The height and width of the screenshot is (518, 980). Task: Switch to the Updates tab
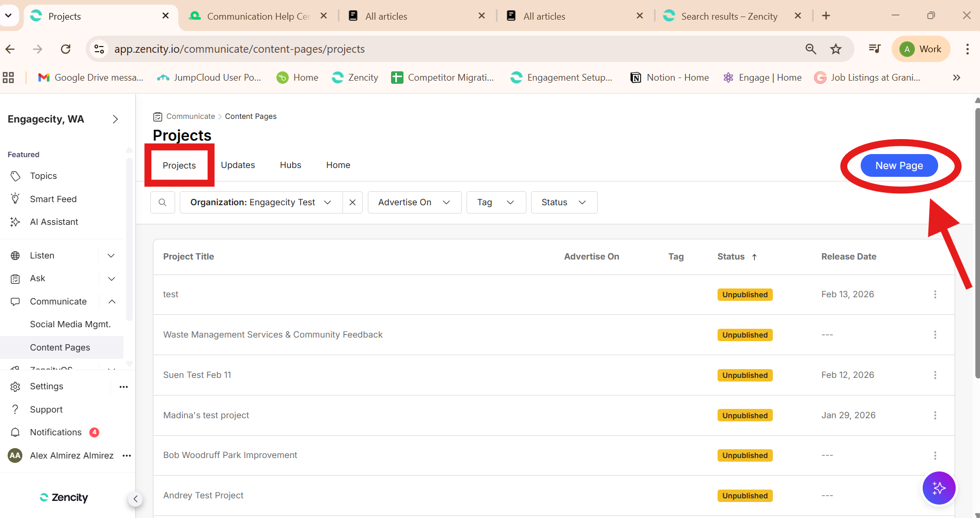tap(238, 165)
